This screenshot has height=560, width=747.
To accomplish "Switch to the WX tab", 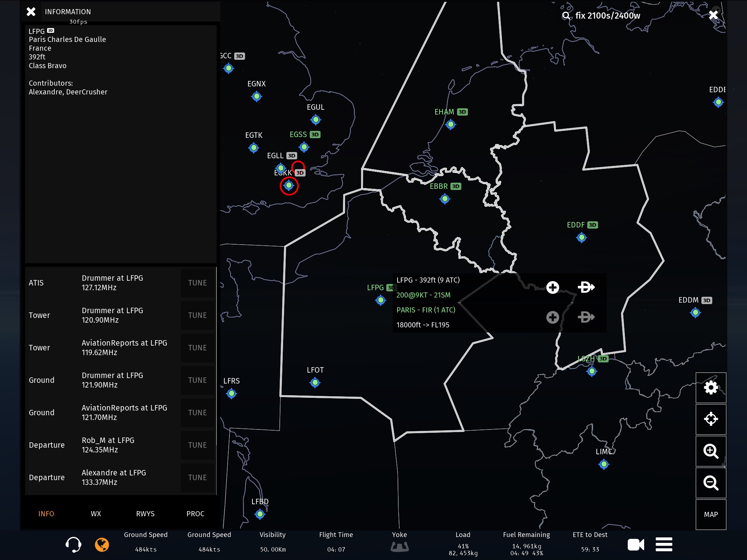I will tap(96, 514).
